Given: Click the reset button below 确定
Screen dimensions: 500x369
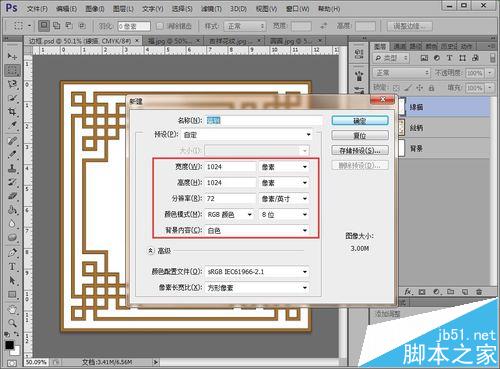Looking at the screenshot, I should coord(360,135).
